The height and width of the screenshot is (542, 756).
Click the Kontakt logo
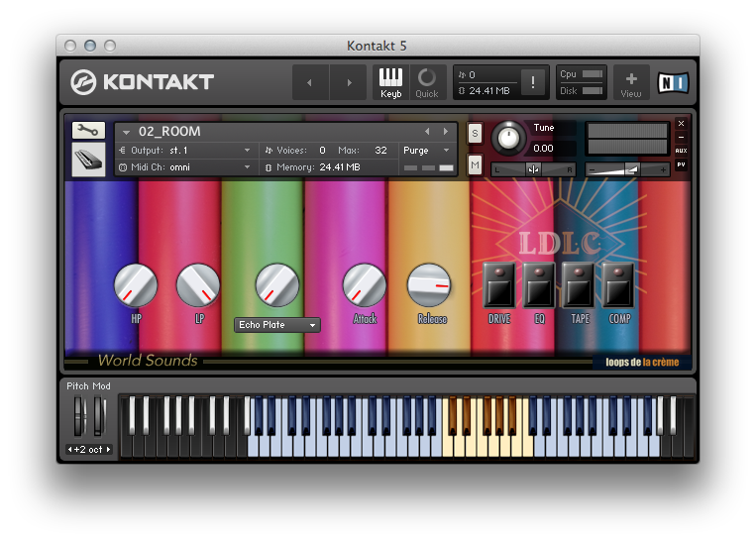point(143,82)
